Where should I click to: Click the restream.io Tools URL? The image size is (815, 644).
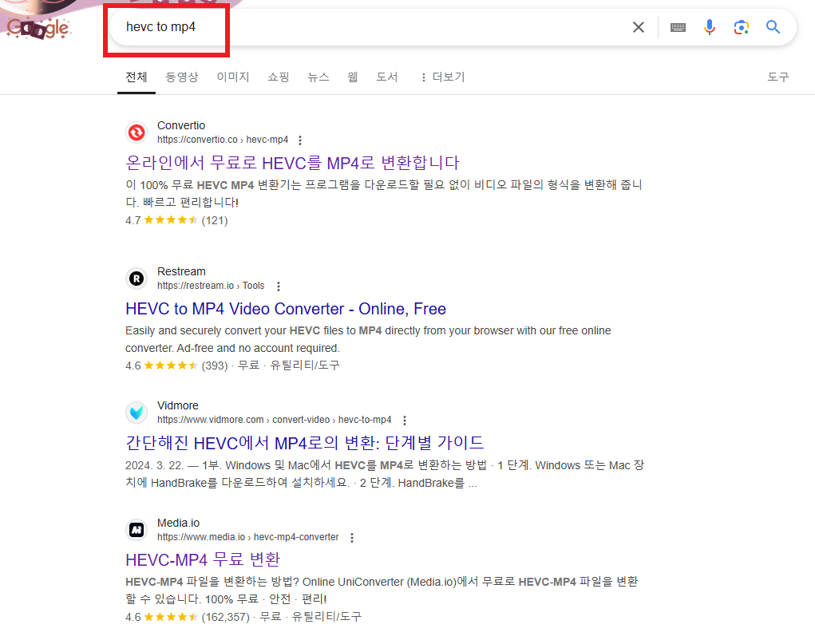click(211, 286)
